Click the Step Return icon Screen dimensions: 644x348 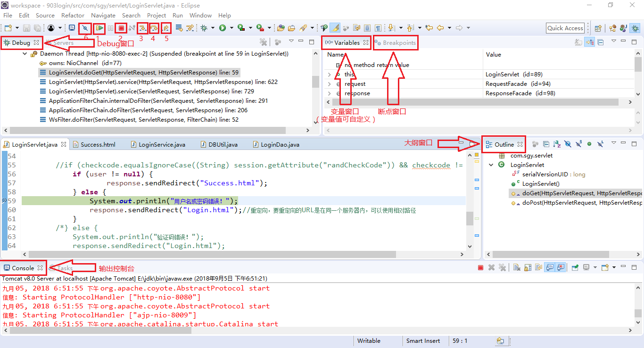[166, 28]
